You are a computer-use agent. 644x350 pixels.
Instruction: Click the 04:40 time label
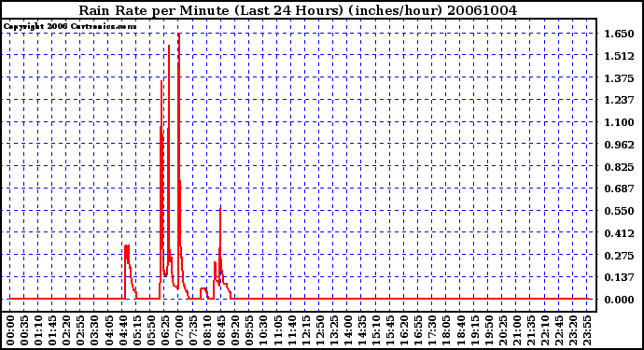tap(122, 330)
